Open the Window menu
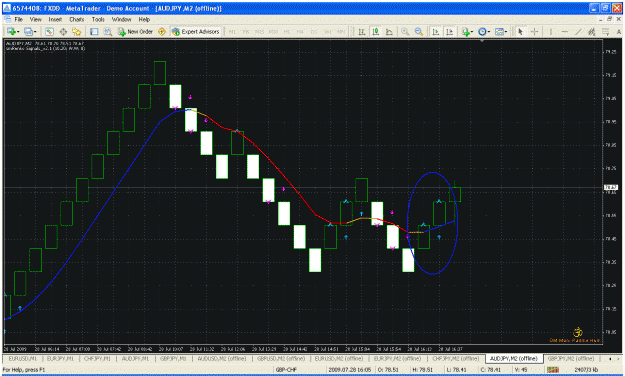Screen dimensions: 625x376 tap(121, 19)
